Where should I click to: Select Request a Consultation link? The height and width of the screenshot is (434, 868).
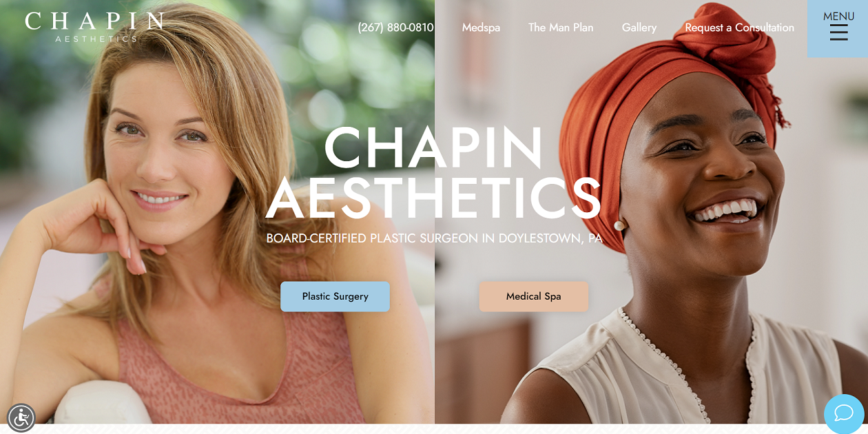tap(739, 28)
